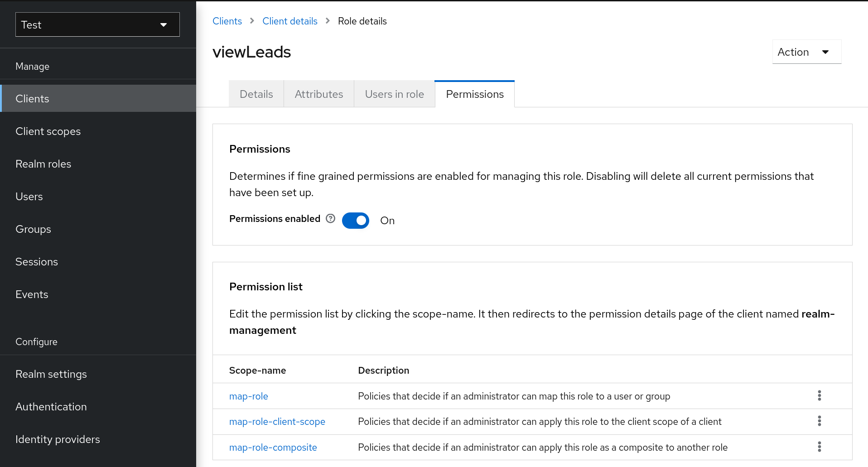Open the kebab menu on the map-role-client-scope row
868x467 pixels.
coord(820,421)
